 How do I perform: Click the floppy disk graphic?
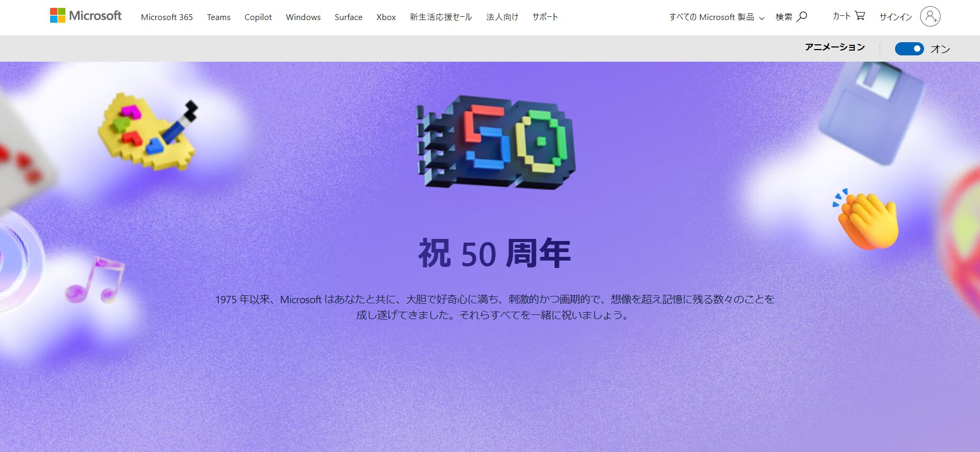click(x=871, y=113)
